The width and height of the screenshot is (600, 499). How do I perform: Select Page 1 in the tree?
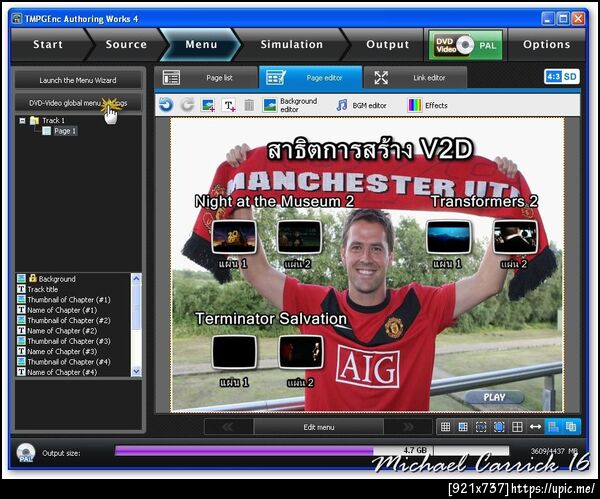point(60,131)
